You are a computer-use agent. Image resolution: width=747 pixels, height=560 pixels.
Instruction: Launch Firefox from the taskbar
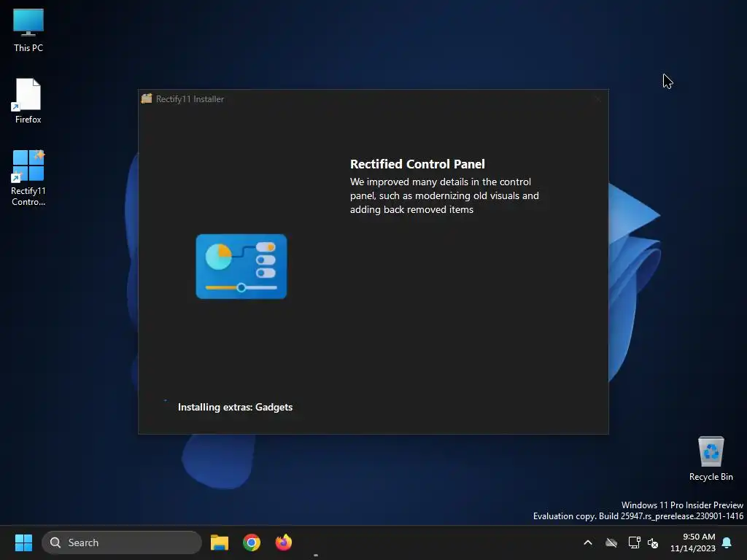coord(284,542)
